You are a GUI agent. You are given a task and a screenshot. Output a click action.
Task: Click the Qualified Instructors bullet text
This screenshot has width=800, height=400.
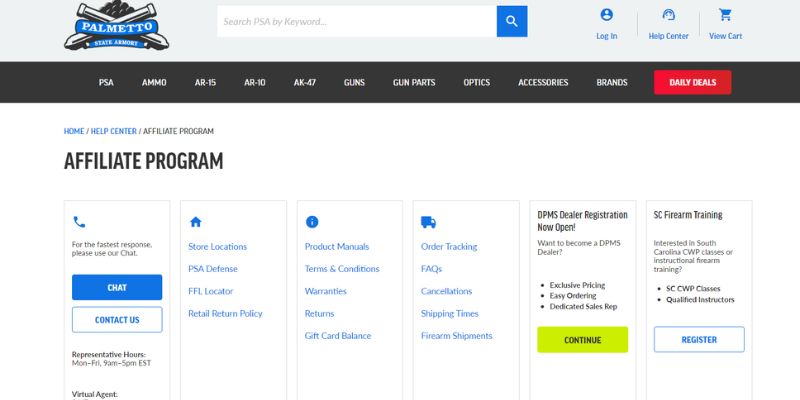(x=700, y=300)
